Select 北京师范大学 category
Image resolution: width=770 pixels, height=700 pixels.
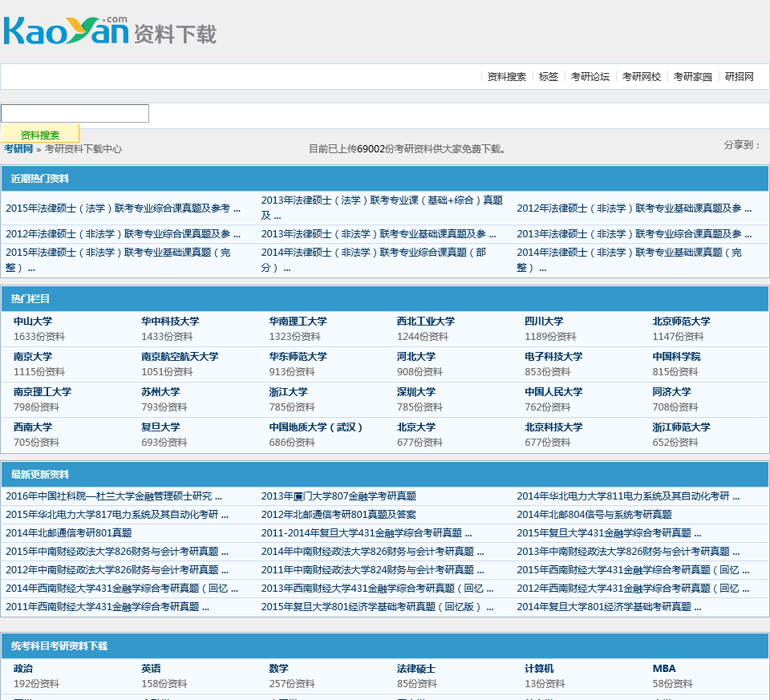[x=681, y=321]
